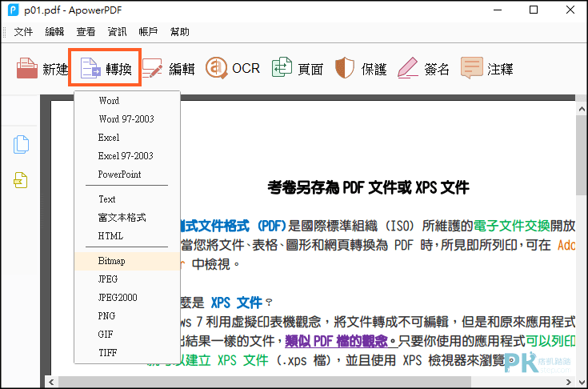The image size is (588, 389).
Task: Click the blue XPS 文件 heading text
Action: tap(236, 303)
